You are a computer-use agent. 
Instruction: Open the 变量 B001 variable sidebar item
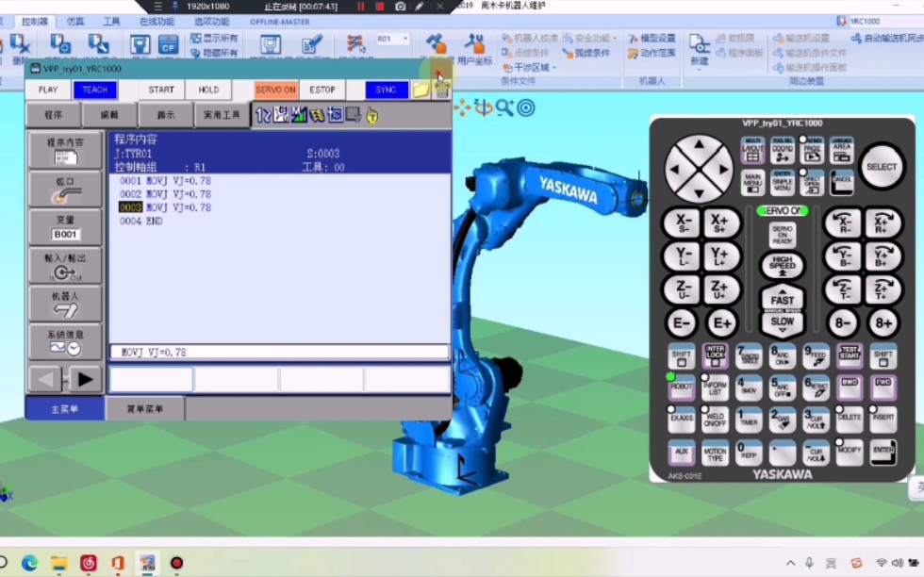click(x=65, y=227)
